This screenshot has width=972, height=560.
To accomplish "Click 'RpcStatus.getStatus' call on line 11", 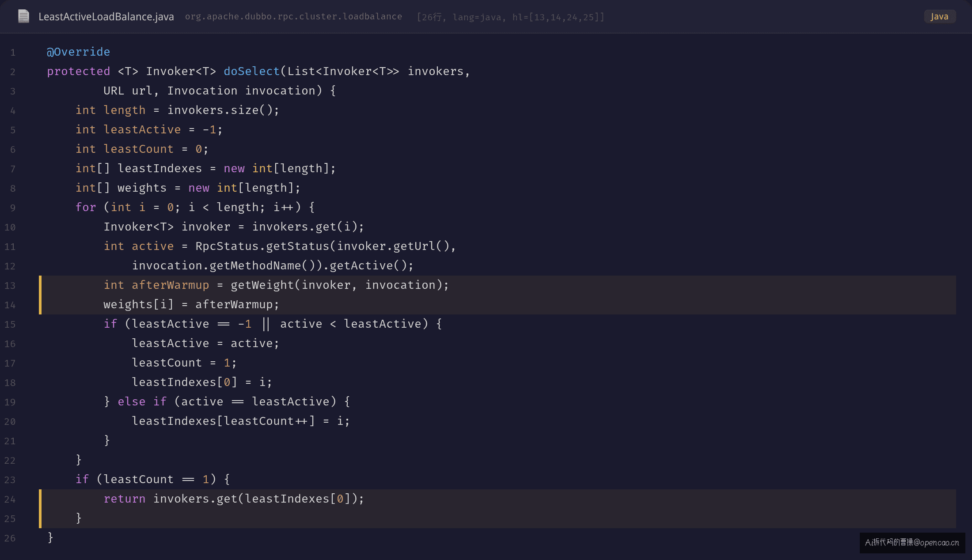I will [262, 246].
